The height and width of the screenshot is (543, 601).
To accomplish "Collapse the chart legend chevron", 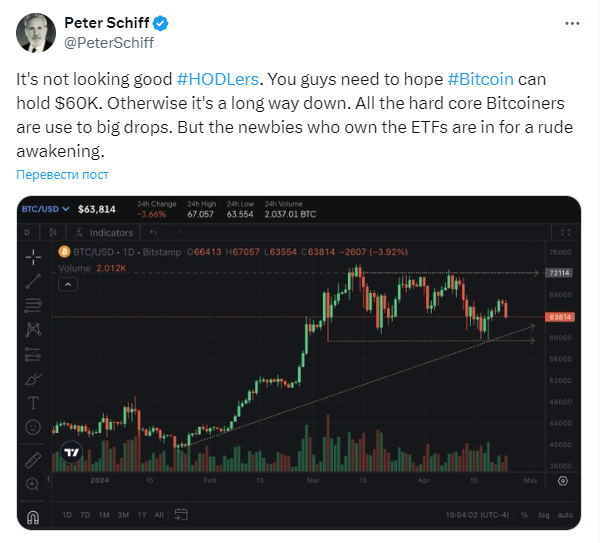I will (x=69, y=284).
